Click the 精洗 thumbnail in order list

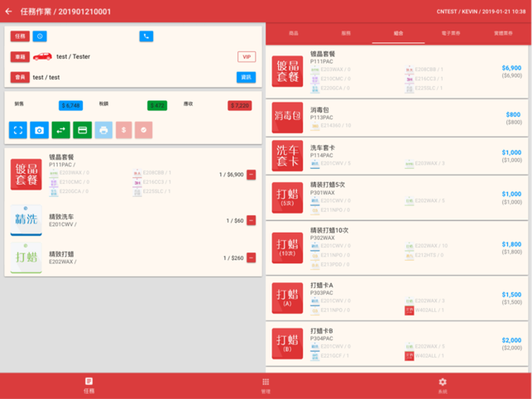pos(26,220)
